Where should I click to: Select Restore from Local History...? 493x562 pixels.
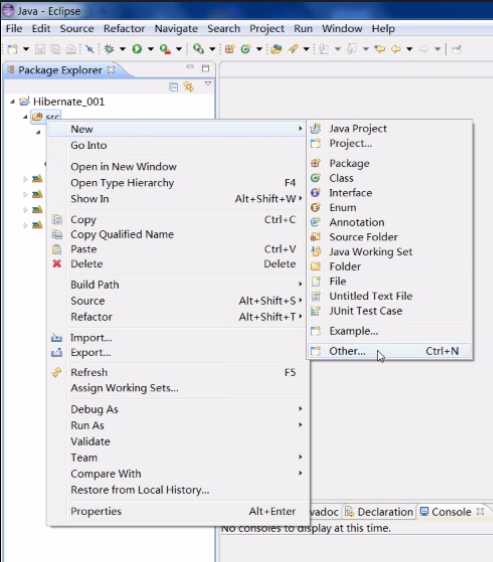pos(177,490)
